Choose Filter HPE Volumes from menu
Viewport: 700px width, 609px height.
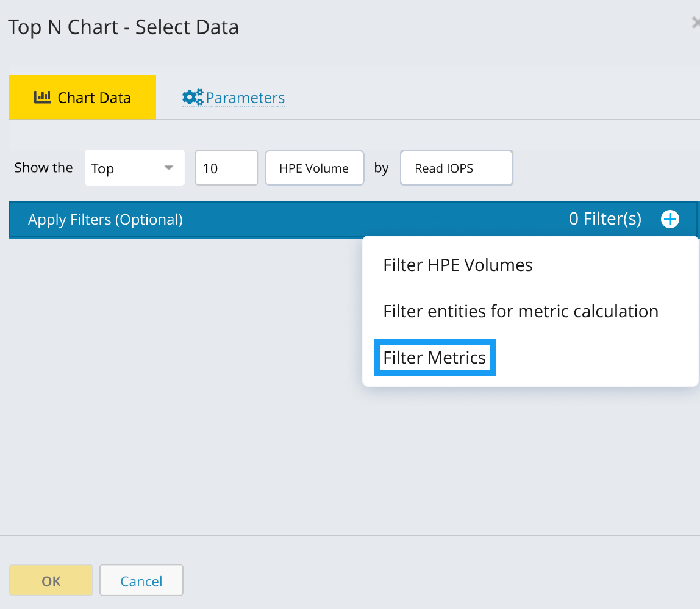coord(457,265)
